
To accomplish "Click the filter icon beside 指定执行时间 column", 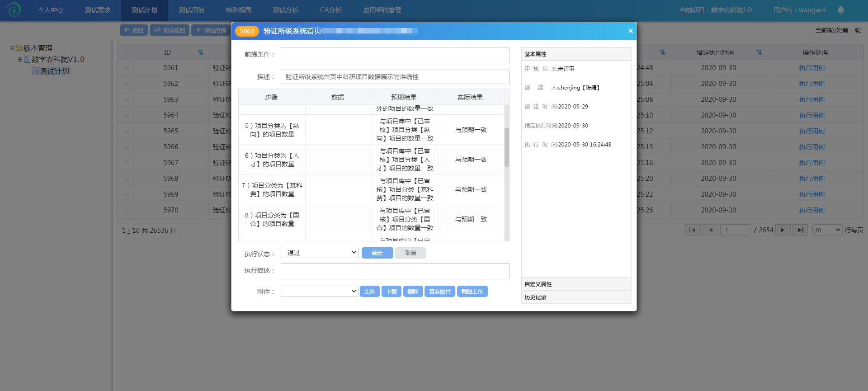I will 759,52.
